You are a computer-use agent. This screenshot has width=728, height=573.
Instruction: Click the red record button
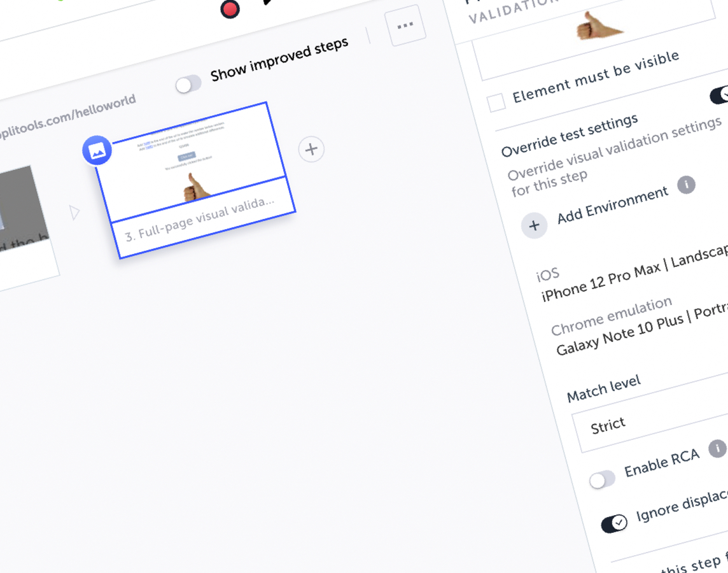tap(230, 9)
